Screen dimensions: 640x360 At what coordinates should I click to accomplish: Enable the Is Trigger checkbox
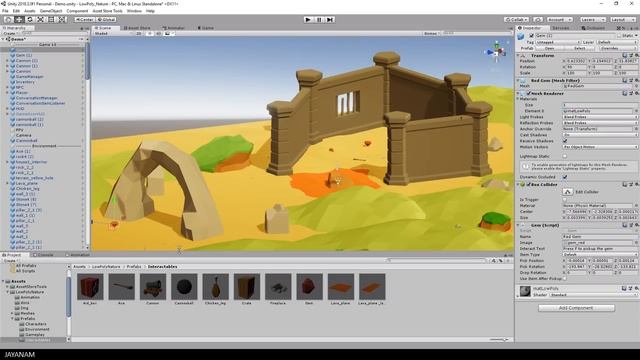point(565,200)
